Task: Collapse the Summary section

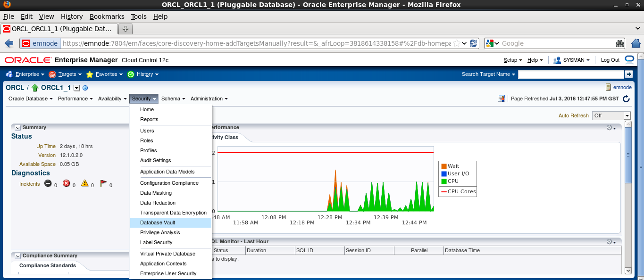Action: pos(17,127)
